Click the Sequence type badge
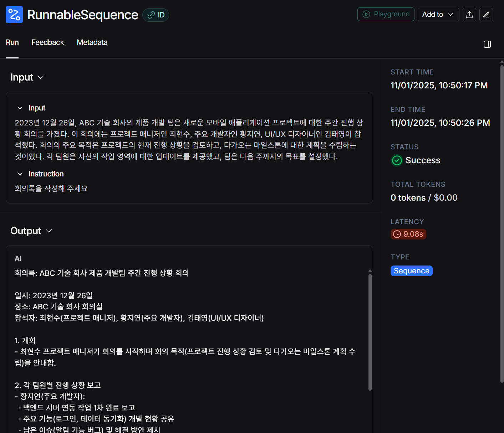 coord(412,271)
